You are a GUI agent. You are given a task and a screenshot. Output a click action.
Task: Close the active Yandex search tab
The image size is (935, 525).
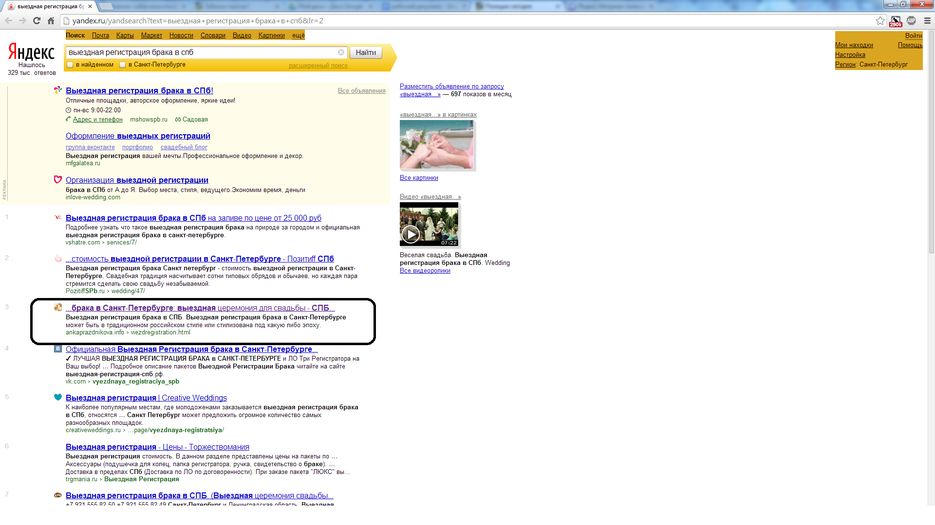point(91,6)
